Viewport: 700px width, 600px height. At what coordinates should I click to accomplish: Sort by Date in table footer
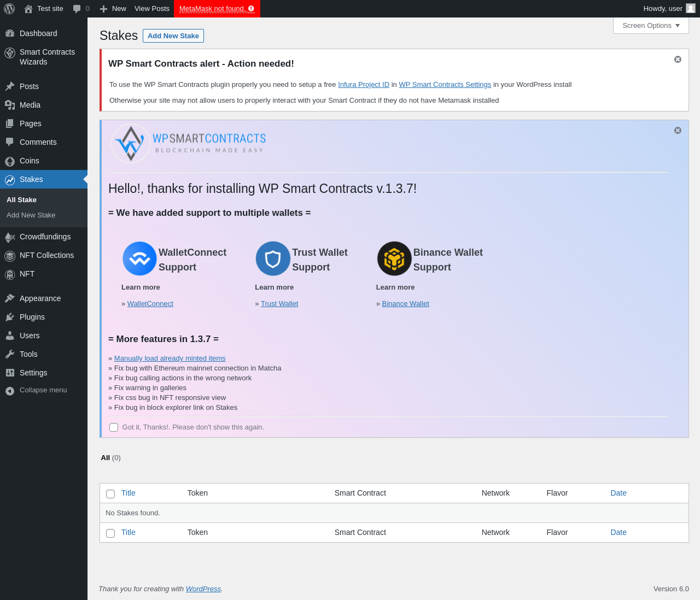point(619,532)
